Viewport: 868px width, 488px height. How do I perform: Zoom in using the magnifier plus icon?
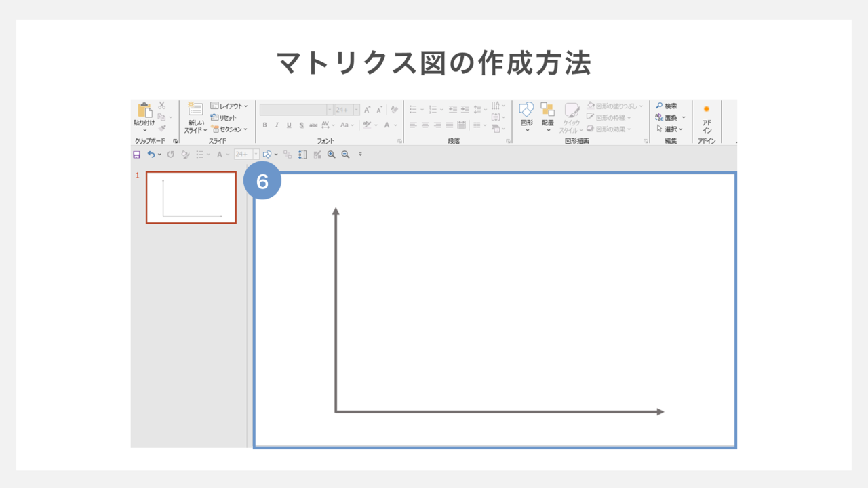point(331,155)
